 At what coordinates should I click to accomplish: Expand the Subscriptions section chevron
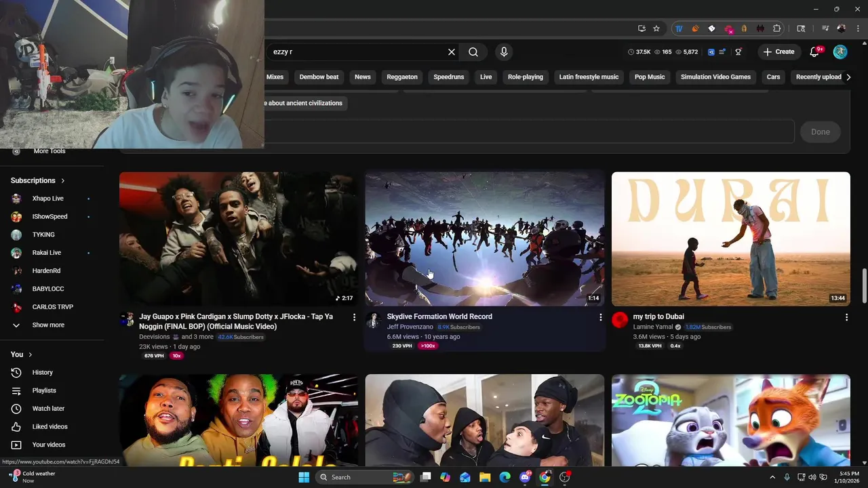coord(63,180)
